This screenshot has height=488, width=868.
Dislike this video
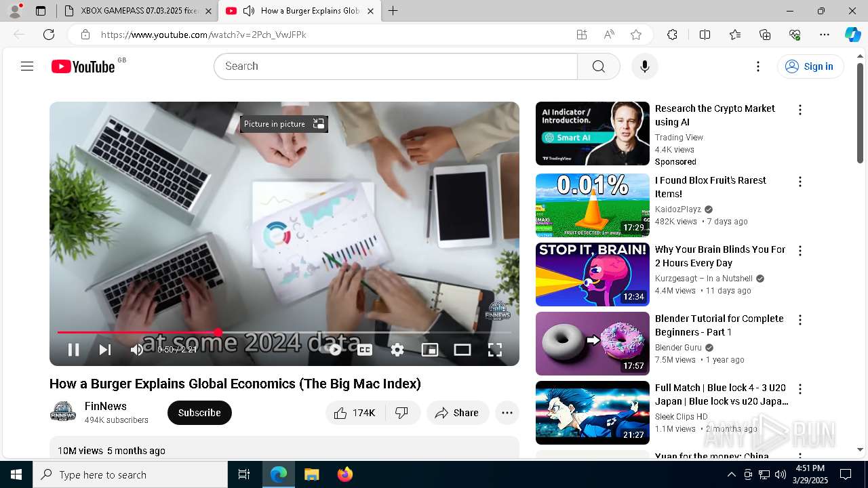tap(402, 413)
